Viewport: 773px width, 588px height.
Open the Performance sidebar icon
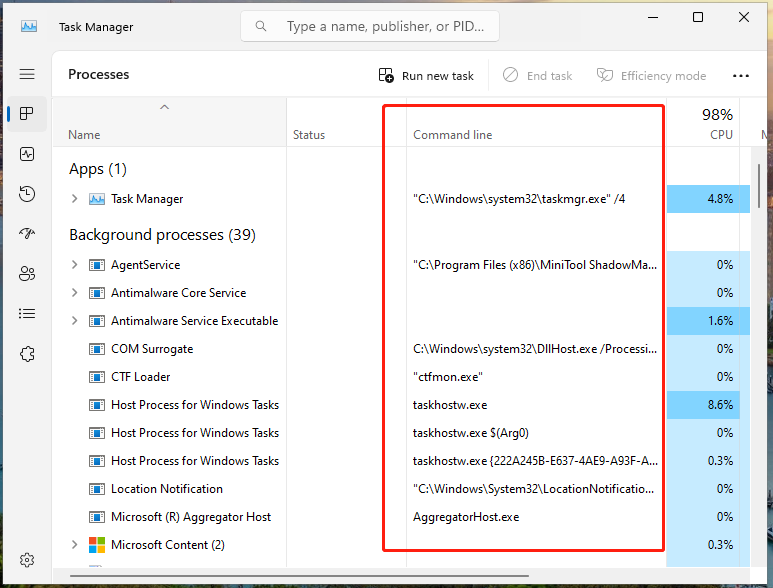(27, 154)
